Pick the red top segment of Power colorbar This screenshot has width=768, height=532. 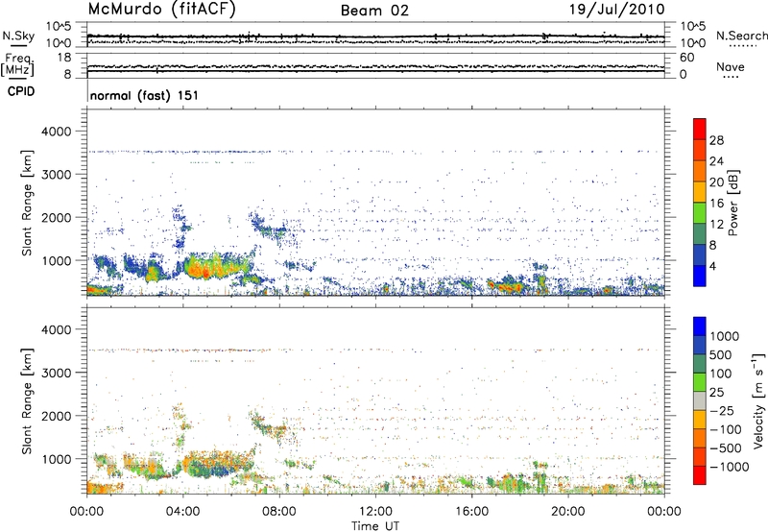[x=700, y=130]
